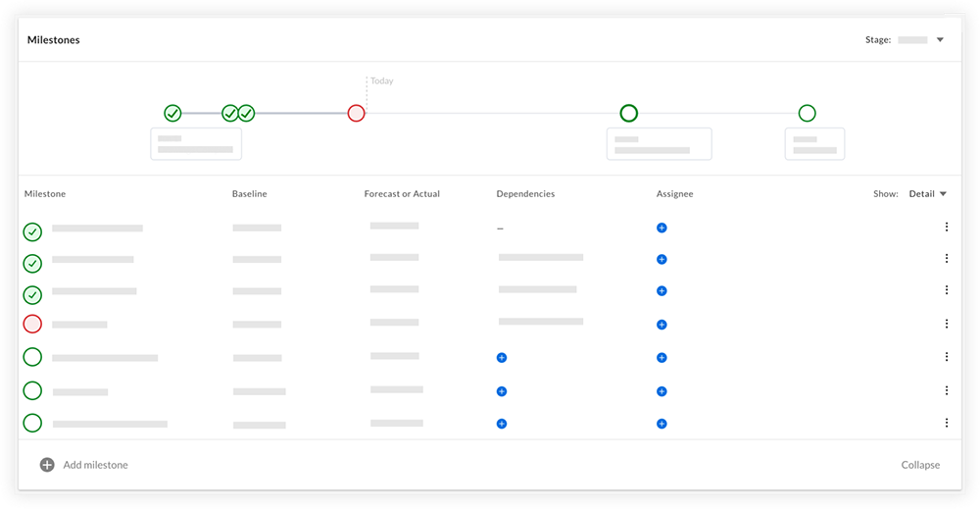Open the info card below bold green marker
This screenshot has height=509, width=980.
click(x=660, y=144)
